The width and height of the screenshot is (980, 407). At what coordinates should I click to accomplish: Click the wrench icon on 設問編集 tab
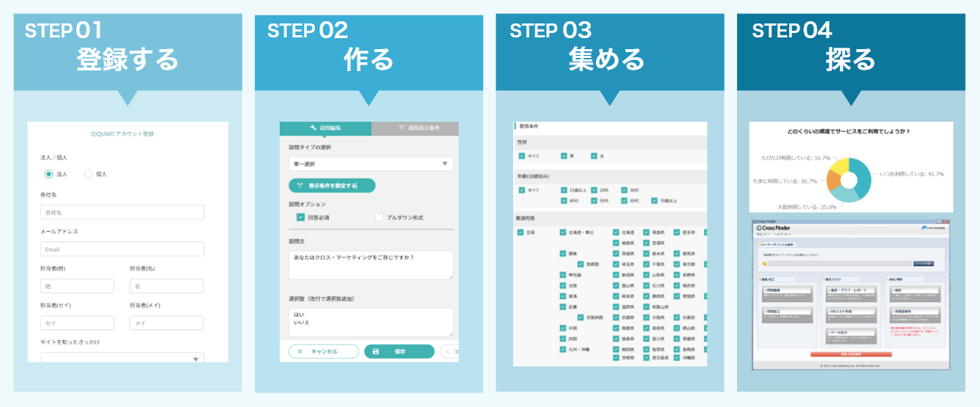point(313,128)
